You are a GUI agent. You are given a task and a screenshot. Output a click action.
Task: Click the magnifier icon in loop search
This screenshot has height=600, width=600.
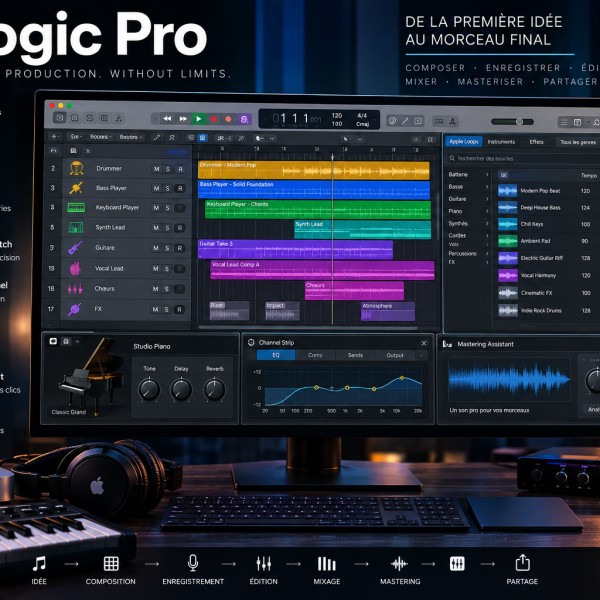452,158
